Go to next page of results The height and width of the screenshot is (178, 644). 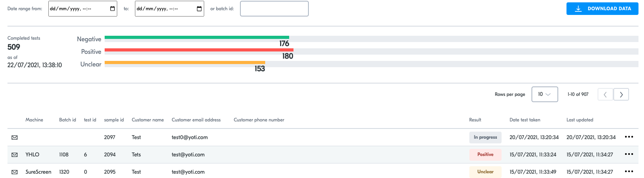621,94
